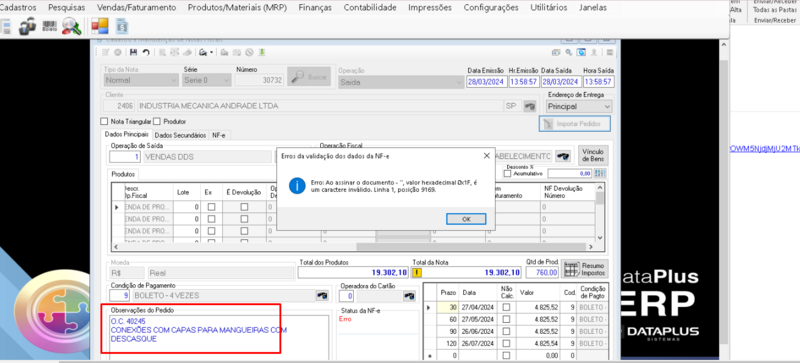Click the Hora Saída time field
Viewport: 800px width, 363px height.
(598, 82)
